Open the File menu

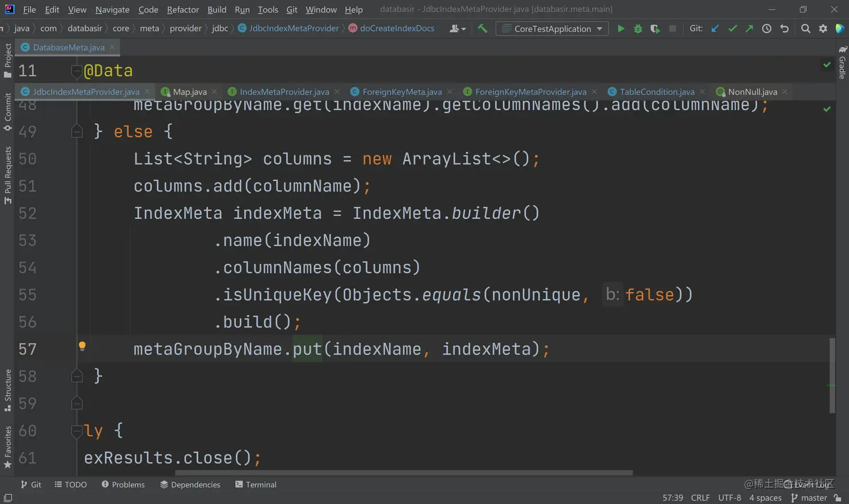coord(29,10)
